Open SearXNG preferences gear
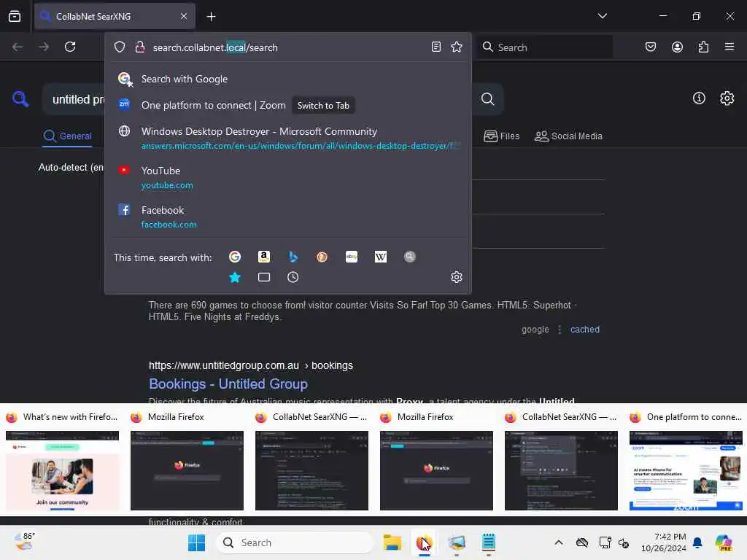This screenshot has width=747, height=560. pos(727,98)
